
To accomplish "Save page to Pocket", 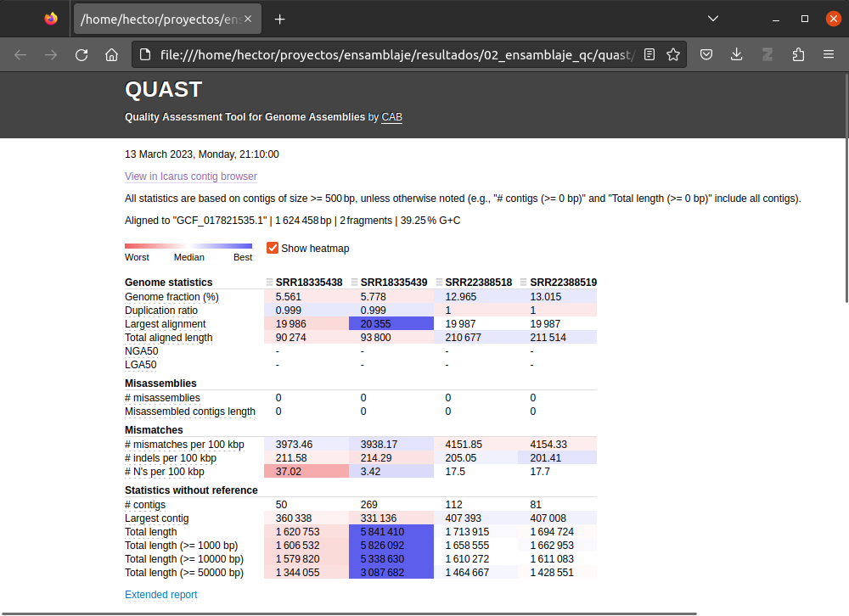I will (x=706, y=54).
